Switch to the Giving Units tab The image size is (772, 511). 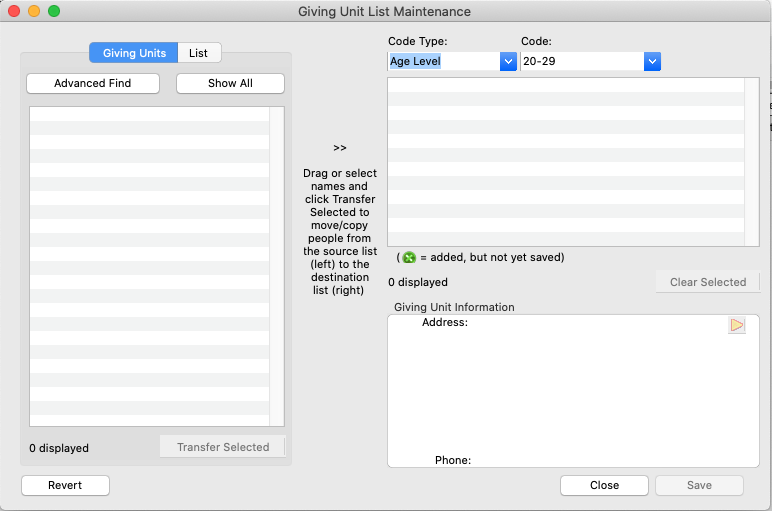[x=134, y=54]
